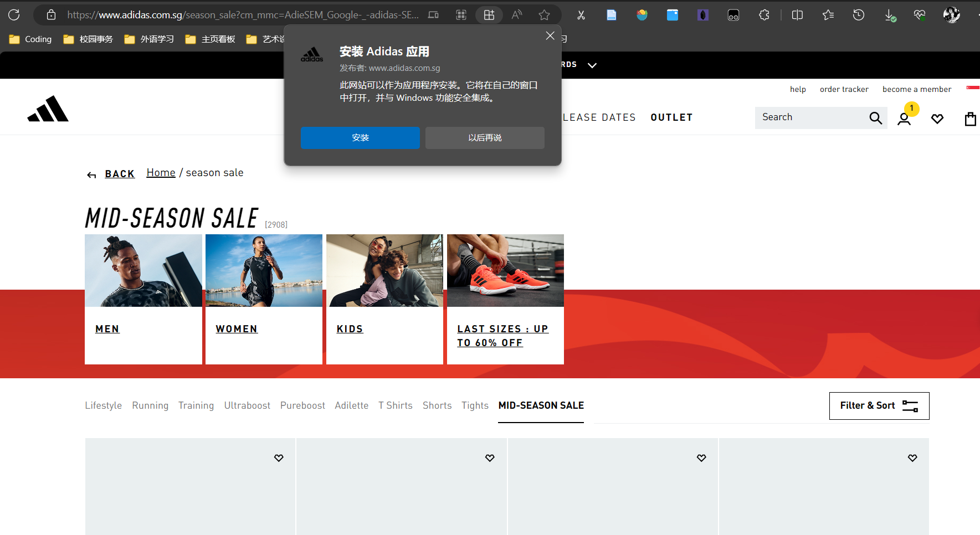Click the KIDS category link
980x535 pixels.
[x=350, y=329]
